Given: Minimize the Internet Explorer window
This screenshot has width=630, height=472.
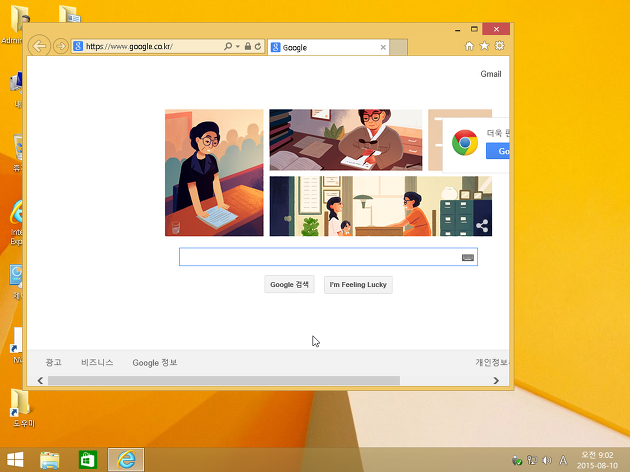Looking at the screenshot, I should point(458,29).
